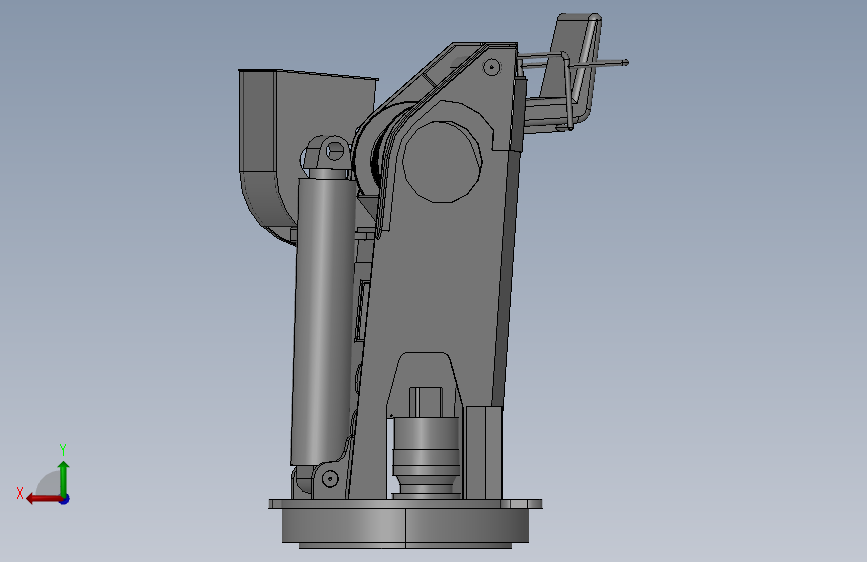Screen dimensions: 867x562
Task: Select the lower pivot pin of the cylinder
Action: pyautogui.click(x=330, y=478)
